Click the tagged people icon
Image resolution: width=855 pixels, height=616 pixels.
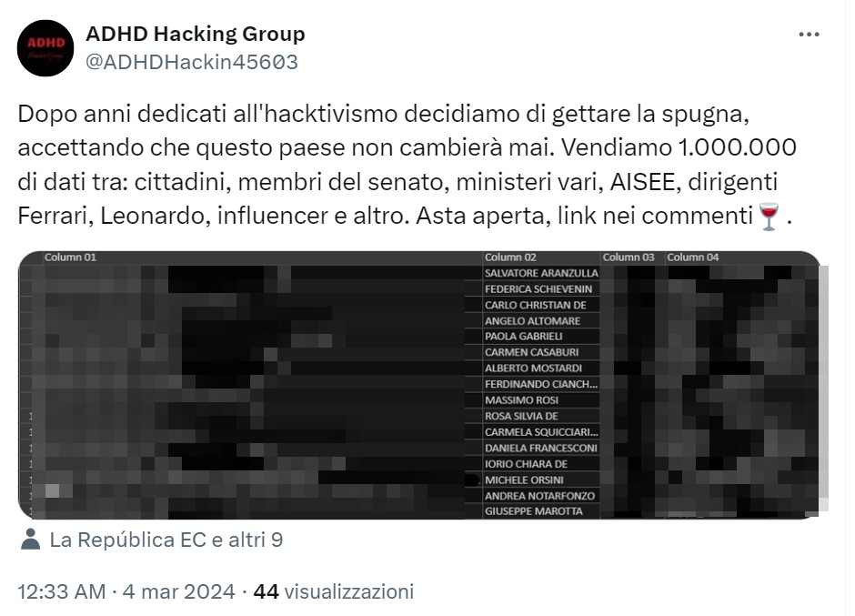[31, 540]
